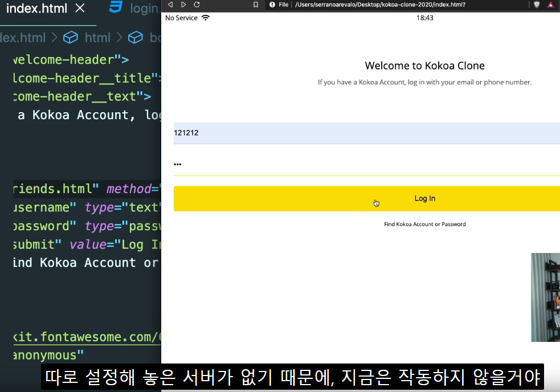Click code line with submit value Log In
The width and height of the screenshot is (560, 392).
(87, 244)
